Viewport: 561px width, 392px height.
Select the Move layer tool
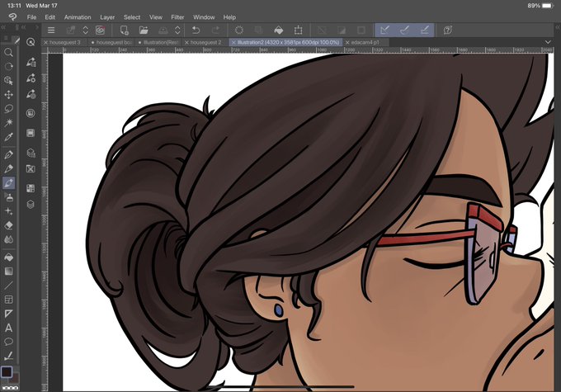8,95
